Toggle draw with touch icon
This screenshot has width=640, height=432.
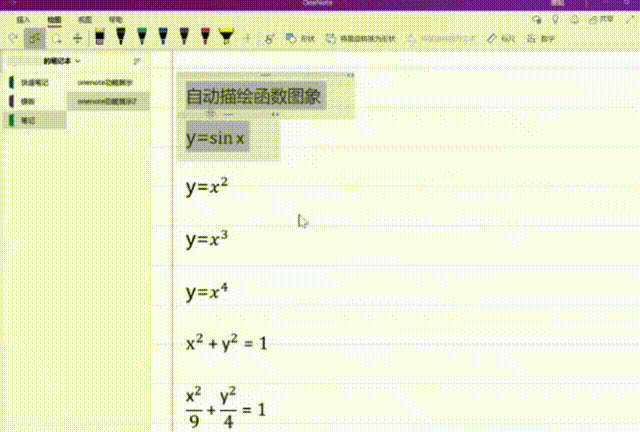(270, 38)
